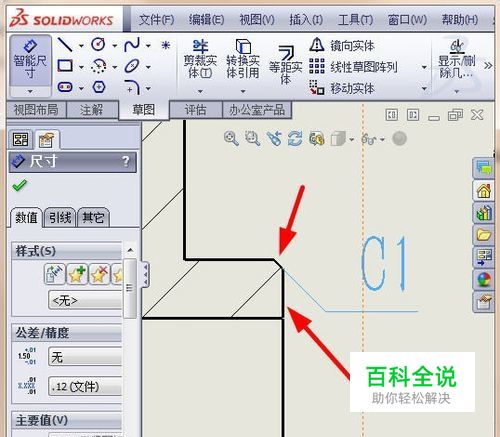Switch to the 其它 property tab

click(93, 218)
